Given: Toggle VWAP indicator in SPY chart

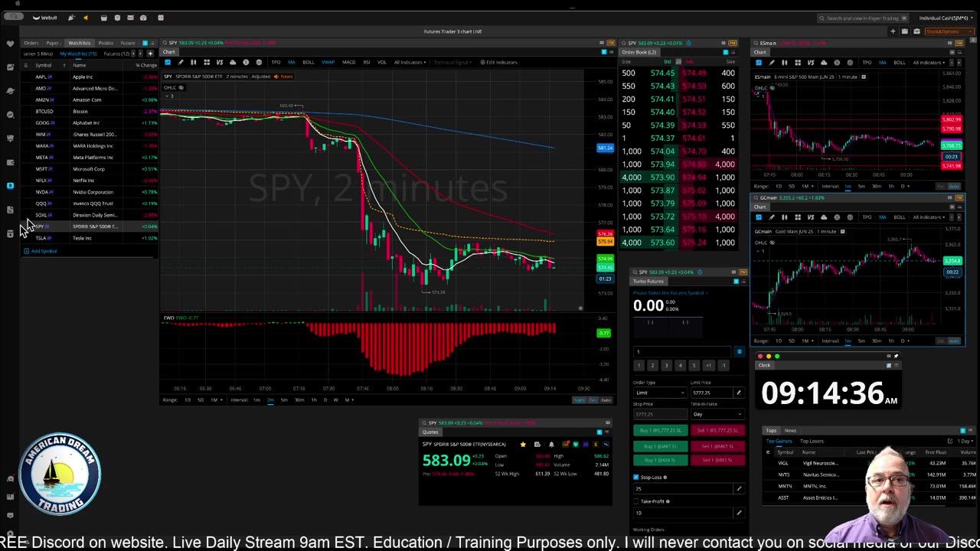Looking at the screenshot, I should point(328,62).
